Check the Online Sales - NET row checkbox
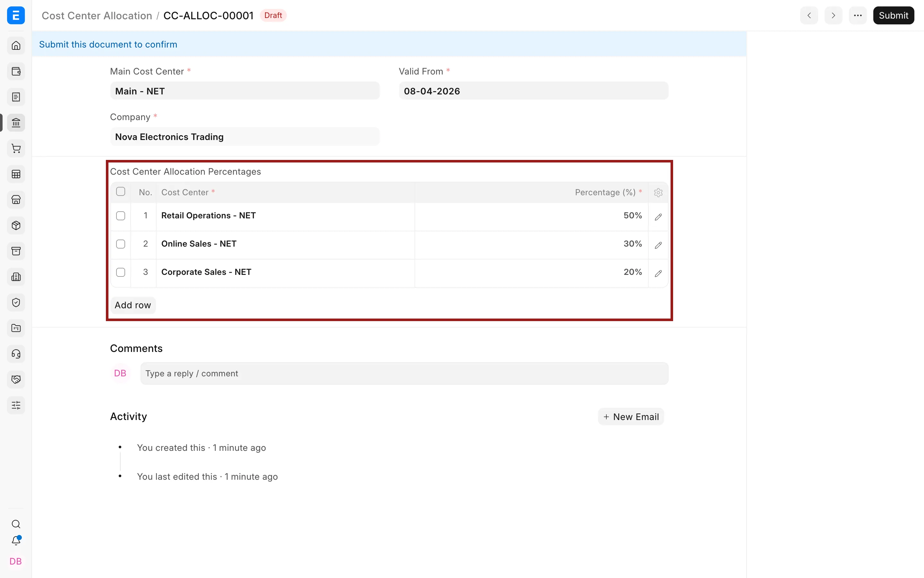This screenshot has height=578, width=924. click(x=121, y=244)
